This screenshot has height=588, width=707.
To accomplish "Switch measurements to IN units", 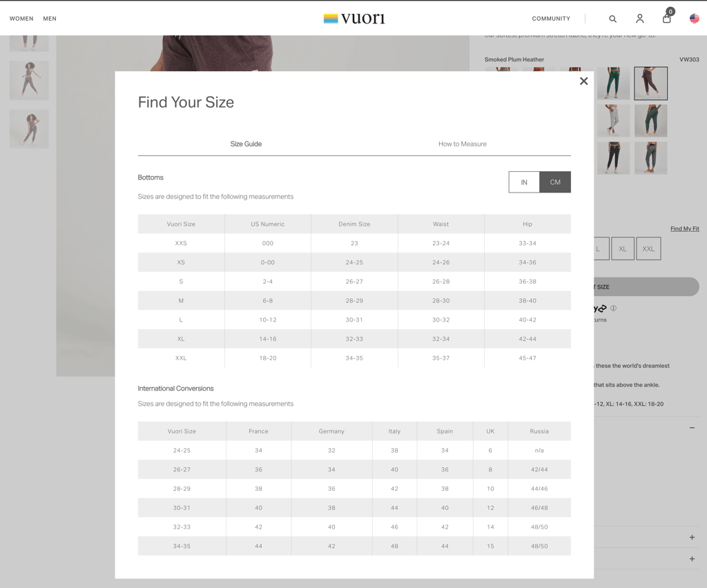I will [524, 182].
